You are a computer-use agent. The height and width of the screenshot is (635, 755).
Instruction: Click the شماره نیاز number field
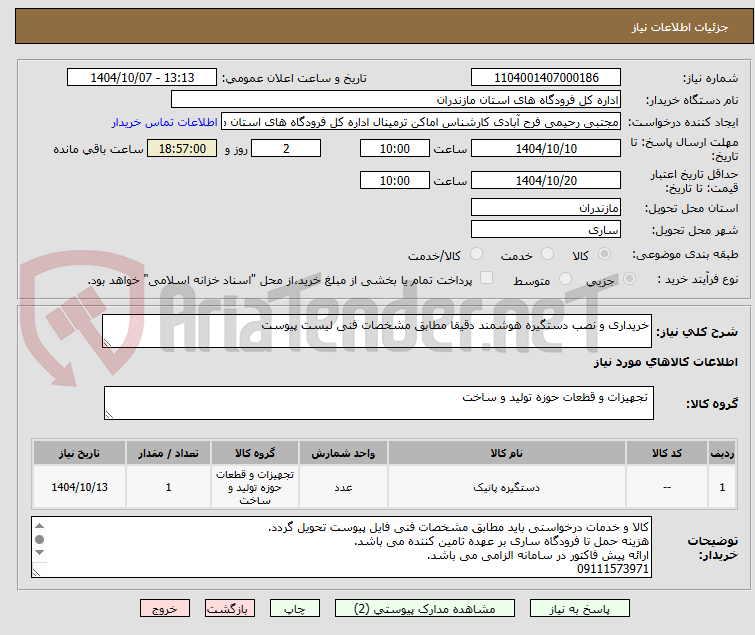pos(546,78)
